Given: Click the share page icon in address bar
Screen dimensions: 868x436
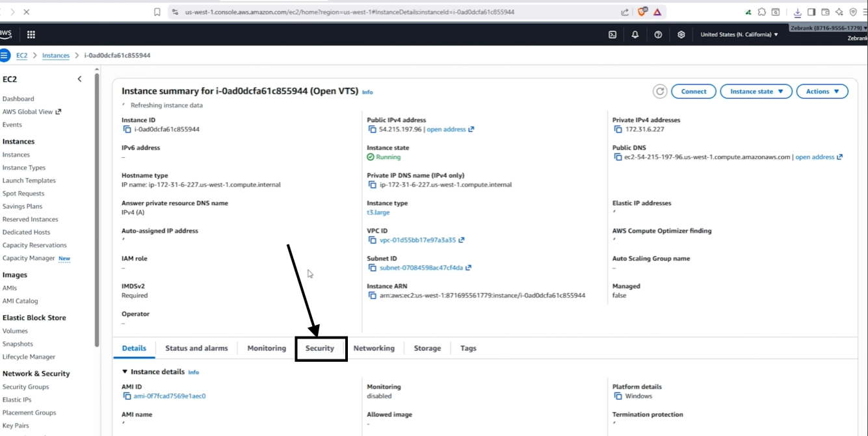Looking at the screenshot, I should [625, 12].
